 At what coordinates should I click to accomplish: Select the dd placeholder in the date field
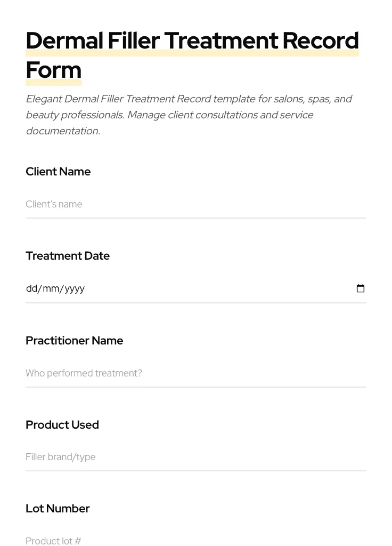(31, 288)
